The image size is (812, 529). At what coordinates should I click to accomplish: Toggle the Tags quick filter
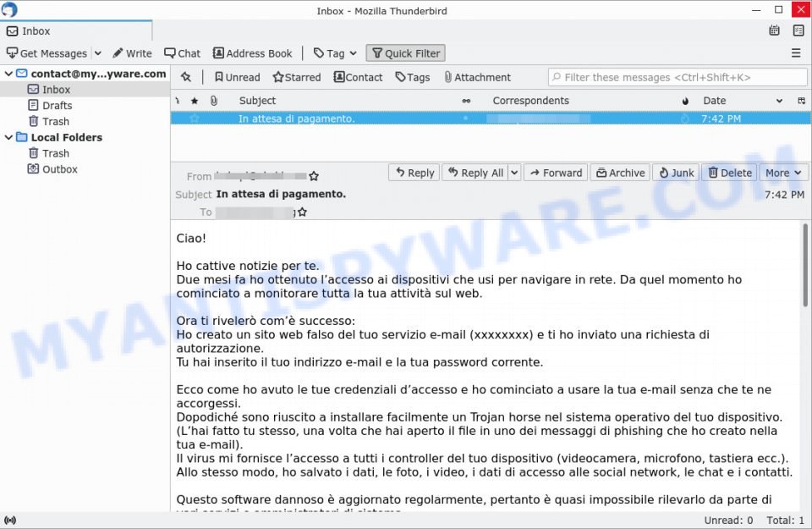[412, 77]
